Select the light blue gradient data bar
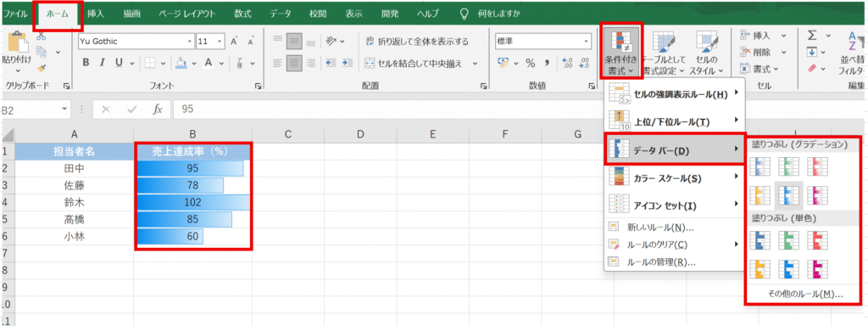868x326 pixels. click(788, 195)
